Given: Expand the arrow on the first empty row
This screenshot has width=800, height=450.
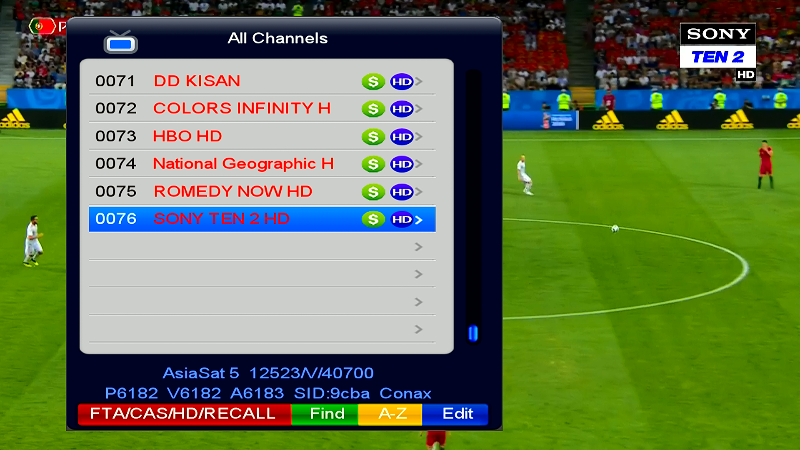Looking at the screenshot, I should pos(419,247).
